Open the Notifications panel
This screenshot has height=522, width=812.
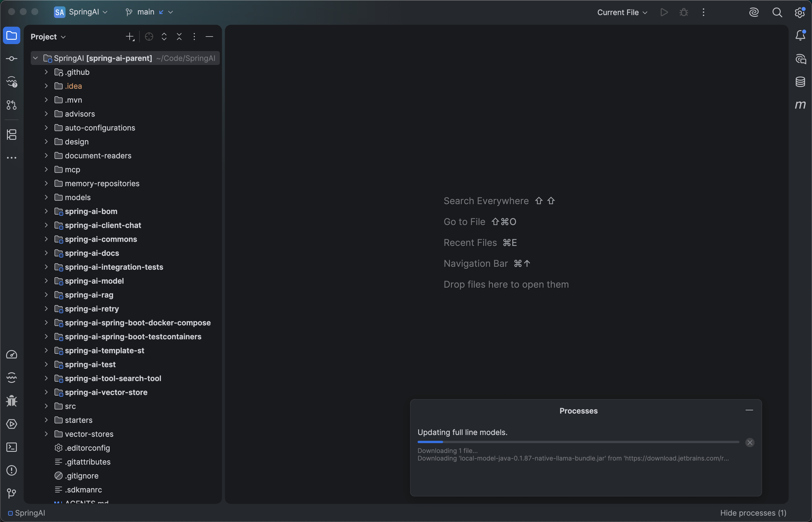pyautogui.click(x=800, y=35)
